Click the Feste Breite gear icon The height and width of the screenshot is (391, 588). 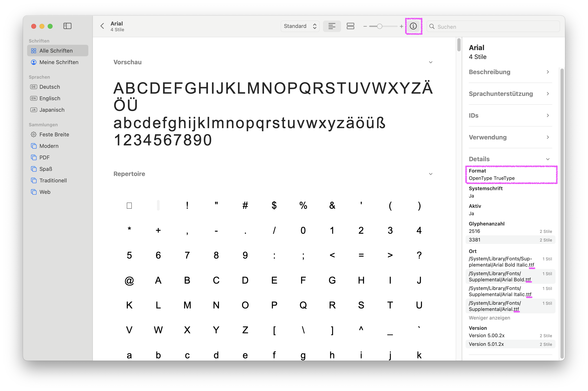[34, 134]
